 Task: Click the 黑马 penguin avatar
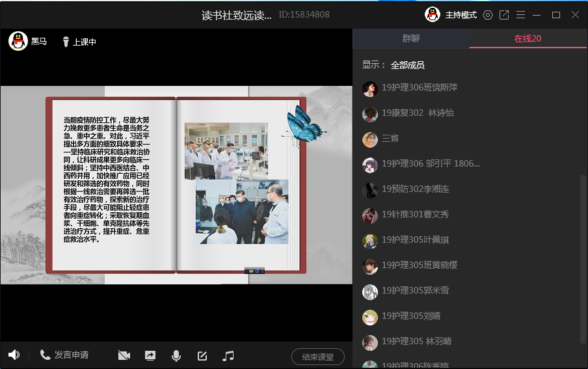pos(18,41)
